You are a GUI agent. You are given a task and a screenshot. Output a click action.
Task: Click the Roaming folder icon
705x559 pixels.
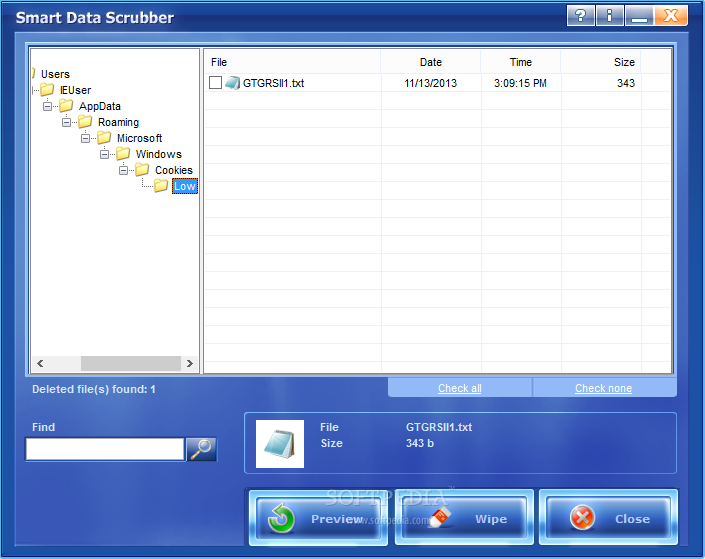tap(85, 122)
